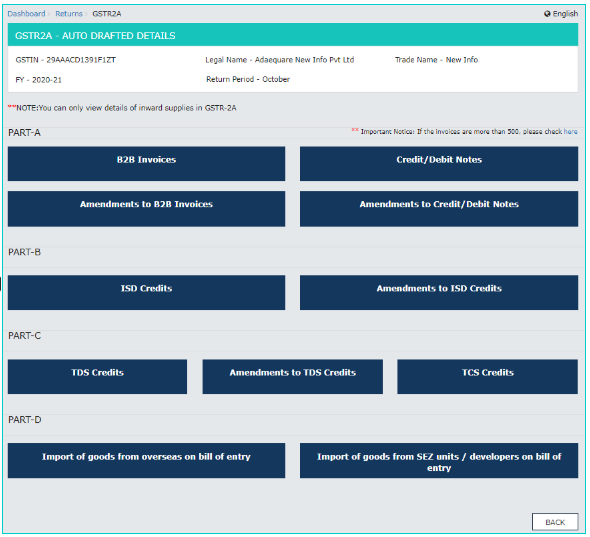Screen dimensions: 590x537
Task: Open Import of goods from SEZ units tile
Action: (439, 461)
